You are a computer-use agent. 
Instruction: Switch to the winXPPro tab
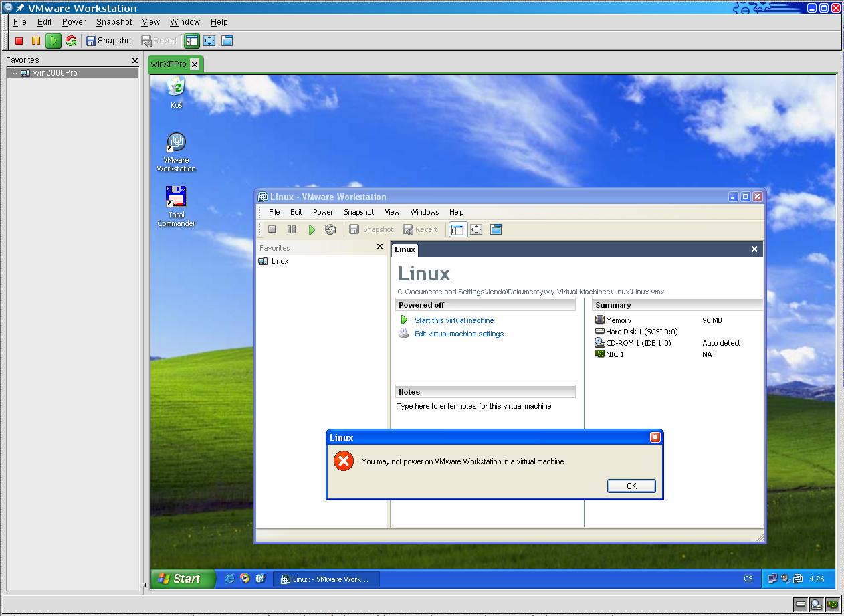click(169, 64)
